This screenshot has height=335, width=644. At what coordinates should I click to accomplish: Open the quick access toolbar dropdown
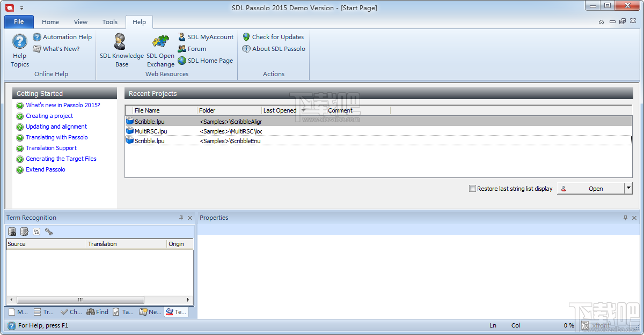point(21,8)
